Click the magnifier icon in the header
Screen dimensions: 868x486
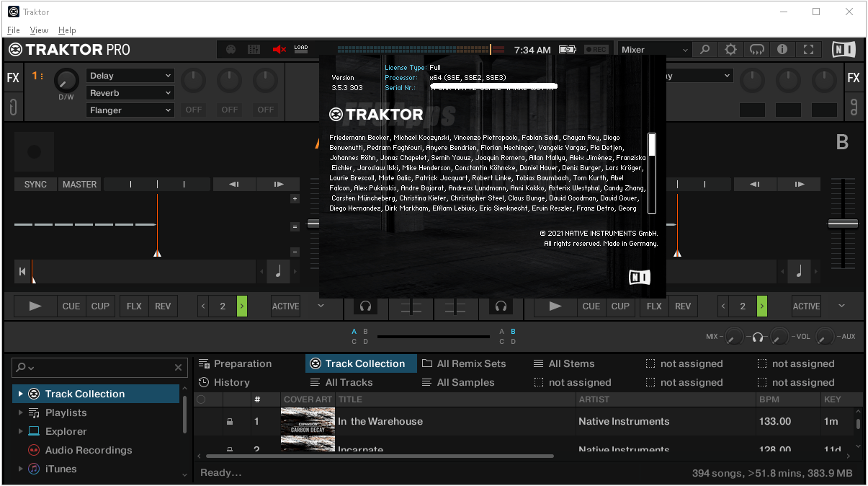705,50
